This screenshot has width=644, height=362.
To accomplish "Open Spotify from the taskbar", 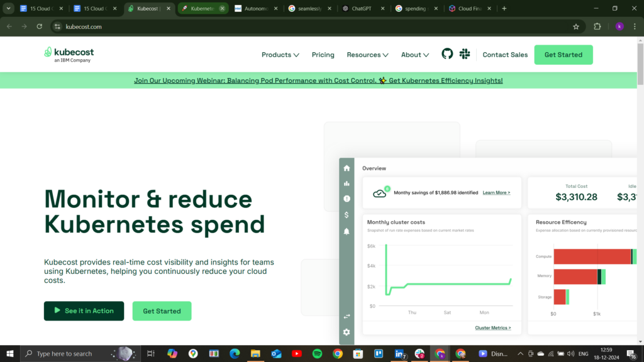I will coord(317,353).
